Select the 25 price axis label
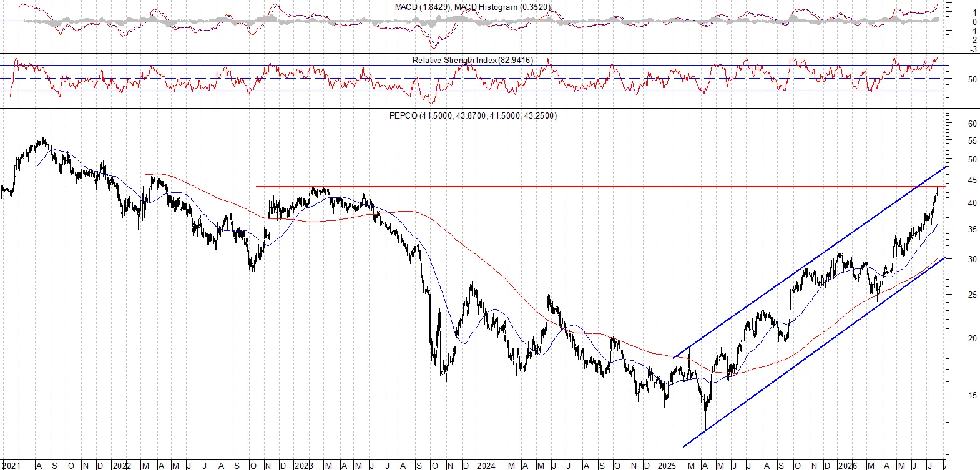 coord(972,295)
